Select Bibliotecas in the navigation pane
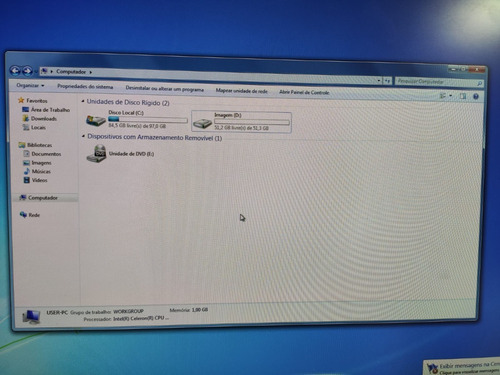Image resolution: width=500 pixels, height=375 pixels. point(39,145)
